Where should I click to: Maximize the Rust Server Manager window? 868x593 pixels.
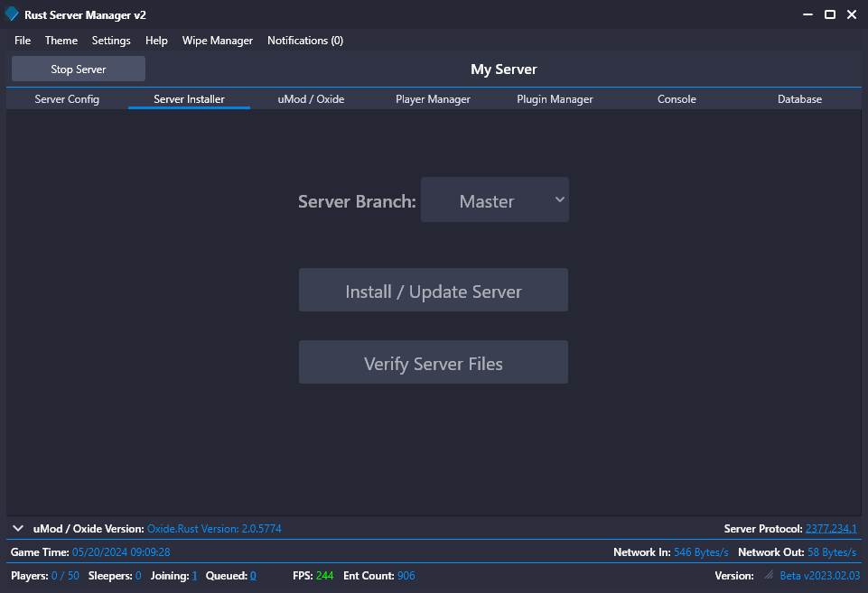point(829,14)
